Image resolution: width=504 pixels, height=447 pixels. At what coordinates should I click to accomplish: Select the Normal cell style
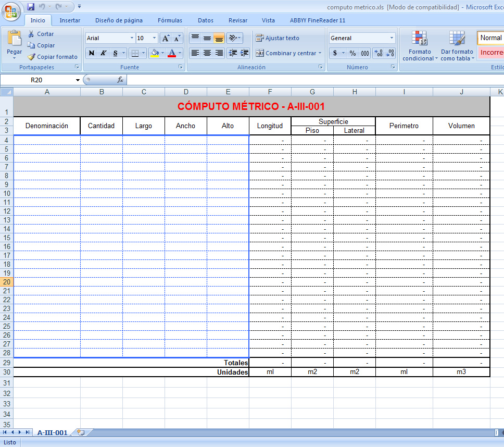click(x=490, y=38)
